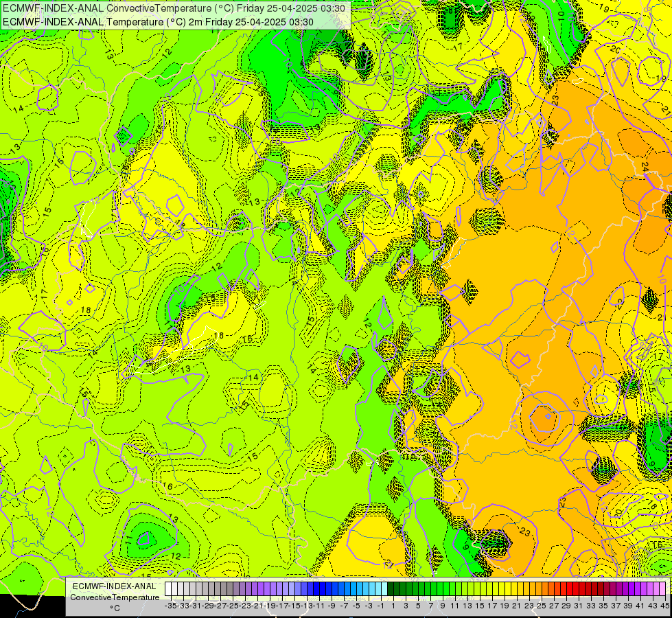Viewport: 672px width, 618px height.
Task: Click the 41 legend scale label
Action: click(x=640, y=606)
